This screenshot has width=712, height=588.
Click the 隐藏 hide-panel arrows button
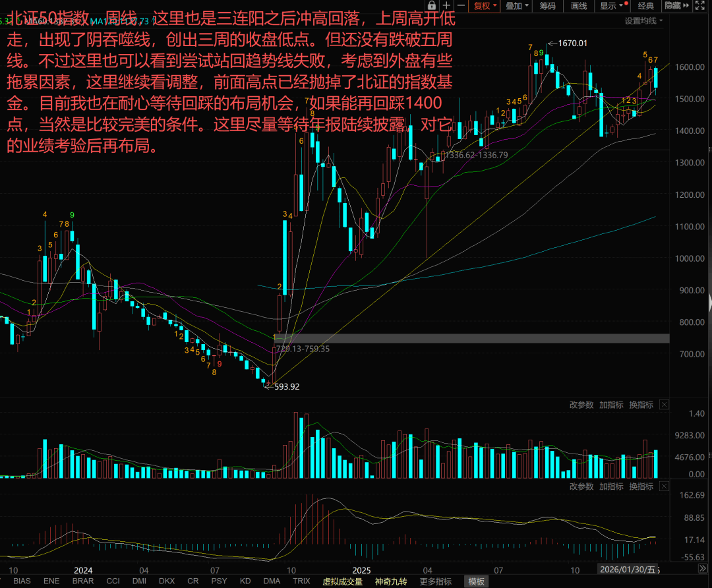click(676, 6)
